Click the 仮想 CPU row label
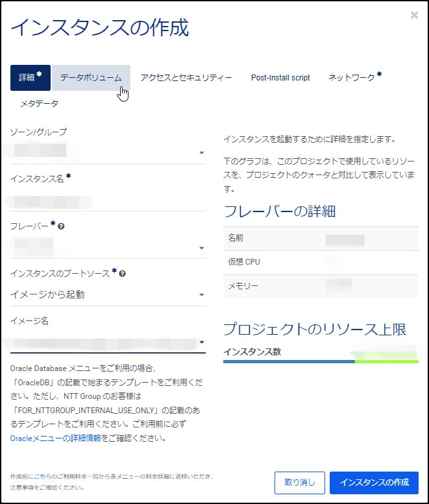The width and height of the screenshot is (429, 504). (x=244, y=262)
